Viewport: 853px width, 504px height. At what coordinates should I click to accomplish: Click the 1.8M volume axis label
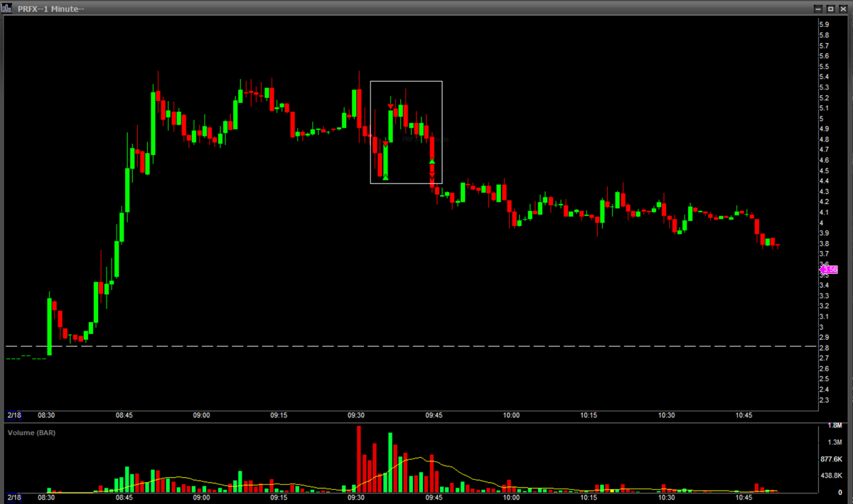click(x=835, y=426)
